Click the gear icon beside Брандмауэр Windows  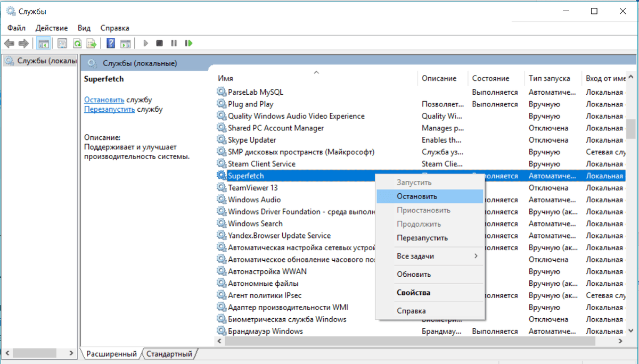click(222, 331)
